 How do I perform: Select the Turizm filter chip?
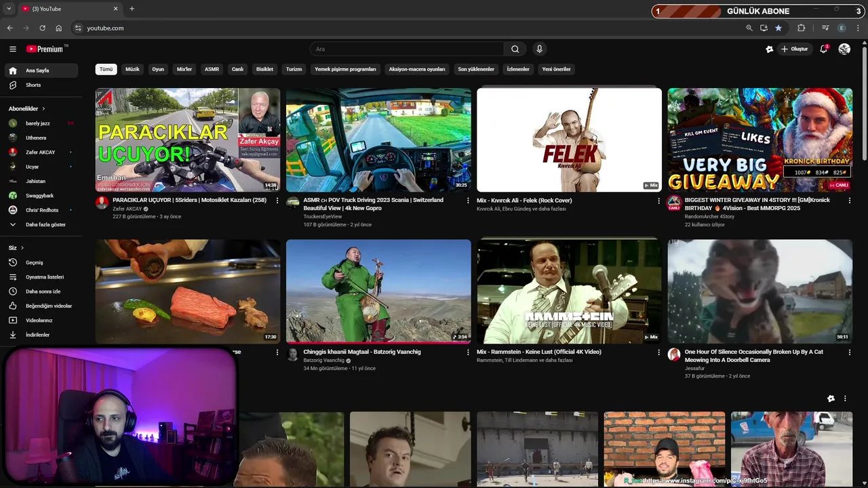[x=294, y=69]
